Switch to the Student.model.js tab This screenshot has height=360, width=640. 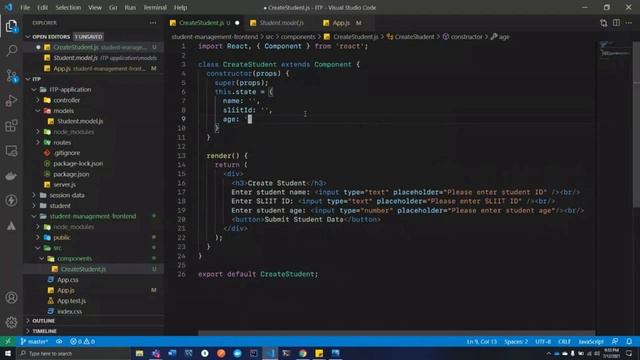(x=281, y=23)
